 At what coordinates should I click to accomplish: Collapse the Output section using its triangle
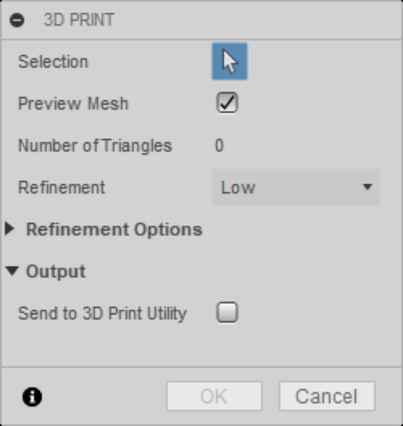point(12,271)
